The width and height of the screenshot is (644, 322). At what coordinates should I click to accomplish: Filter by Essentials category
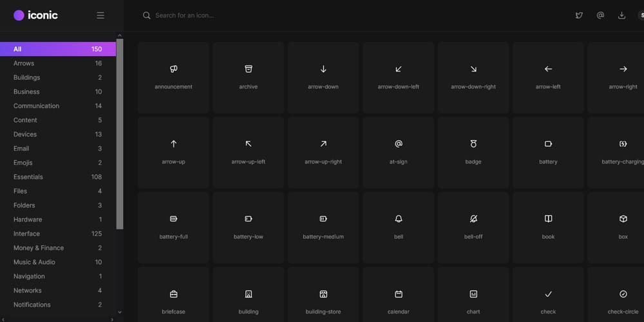(x=58, y=177)
